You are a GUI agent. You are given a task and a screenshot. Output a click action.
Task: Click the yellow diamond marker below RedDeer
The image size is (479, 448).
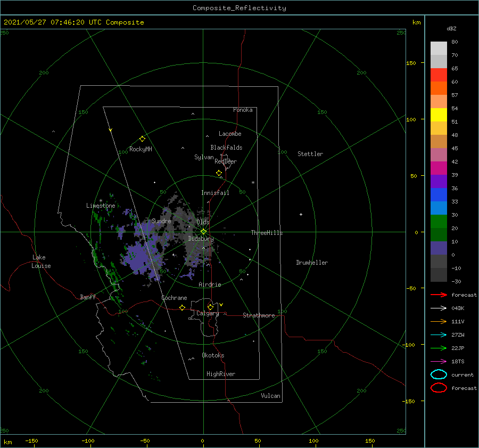coord(219,173)
